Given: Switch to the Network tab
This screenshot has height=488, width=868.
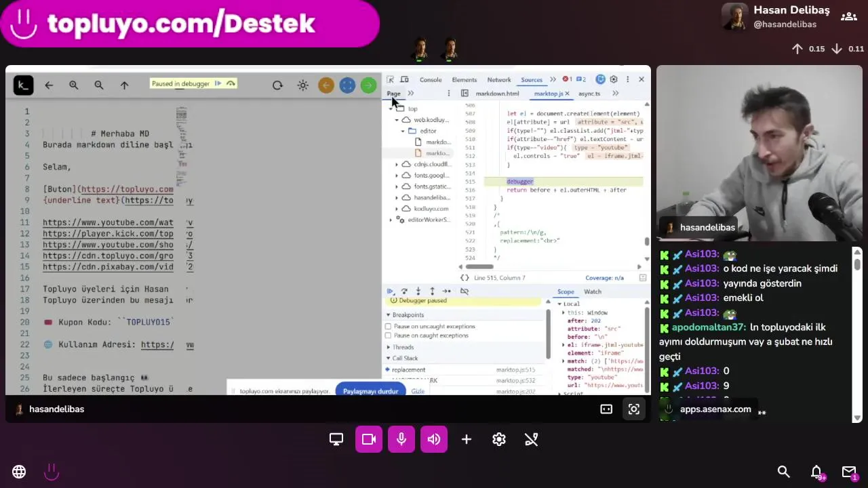Looking at the screenshot, I should click(499, 80).
